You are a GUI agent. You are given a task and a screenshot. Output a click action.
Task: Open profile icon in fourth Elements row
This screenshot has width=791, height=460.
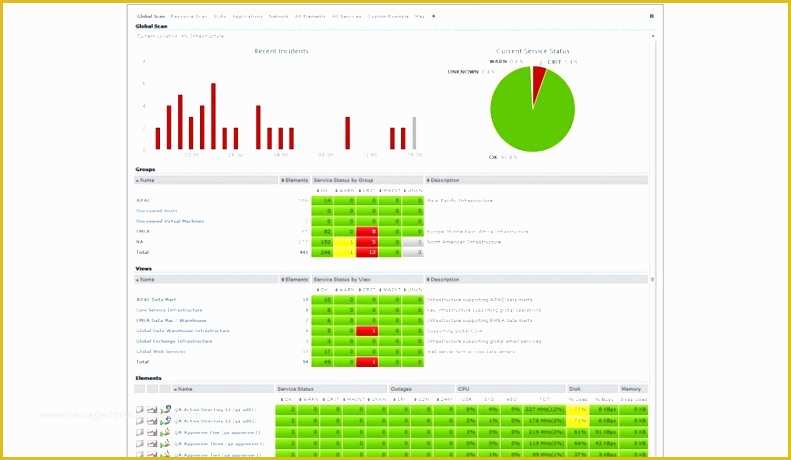pos(140,444)
